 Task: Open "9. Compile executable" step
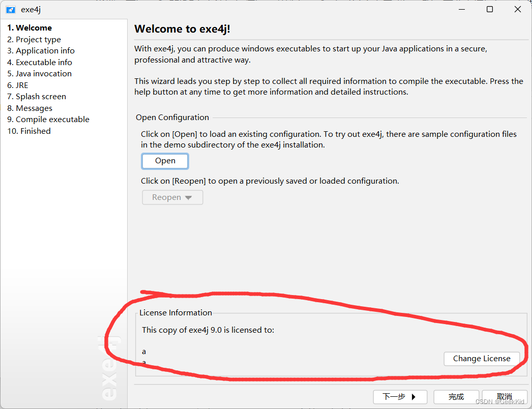click(x=48, y=120)
